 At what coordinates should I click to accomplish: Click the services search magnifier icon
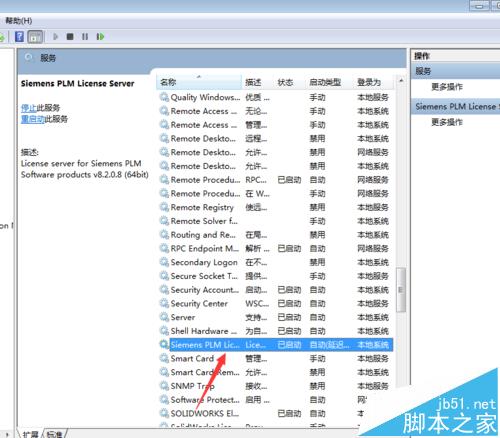coord(29,58)
